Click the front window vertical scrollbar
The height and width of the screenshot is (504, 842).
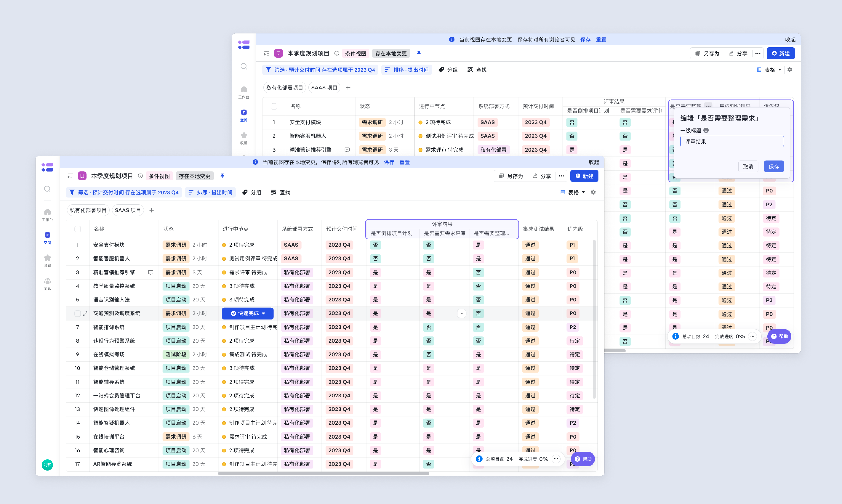pos(594,319)
